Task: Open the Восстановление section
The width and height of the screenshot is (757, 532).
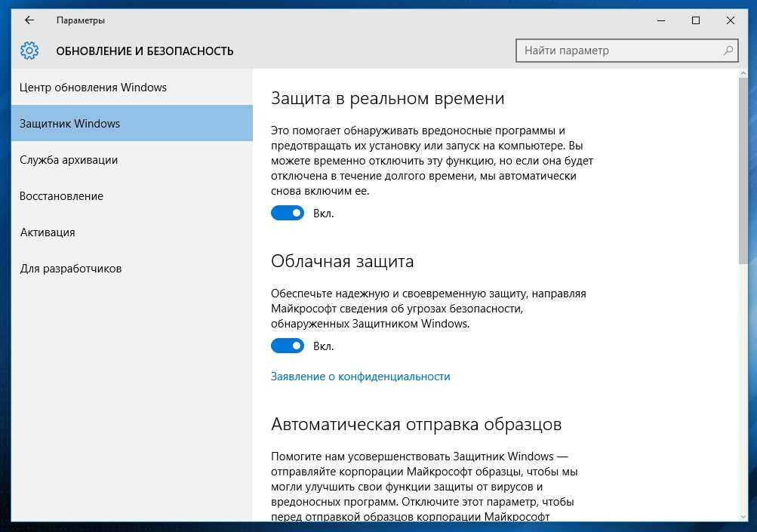Action: point(61,196)
